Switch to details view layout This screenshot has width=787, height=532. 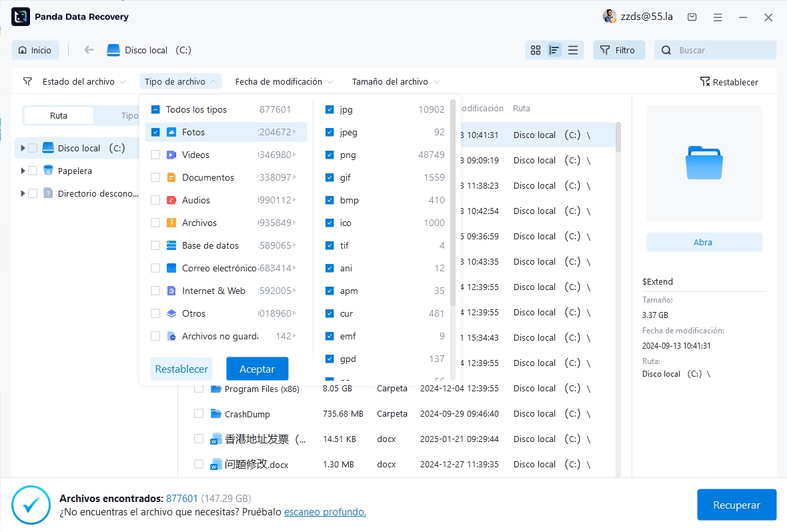point(554,50)
